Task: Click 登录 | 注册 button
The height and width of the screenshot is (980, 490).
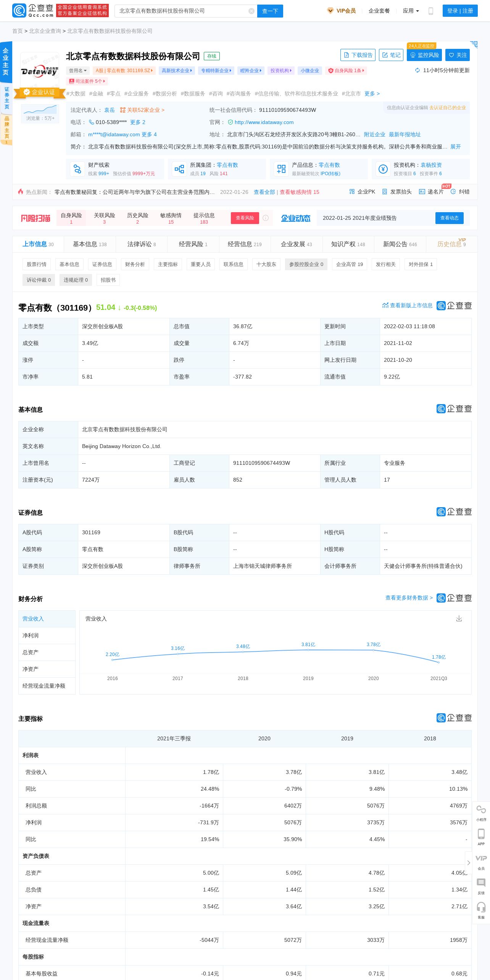Action: (460, 11)
